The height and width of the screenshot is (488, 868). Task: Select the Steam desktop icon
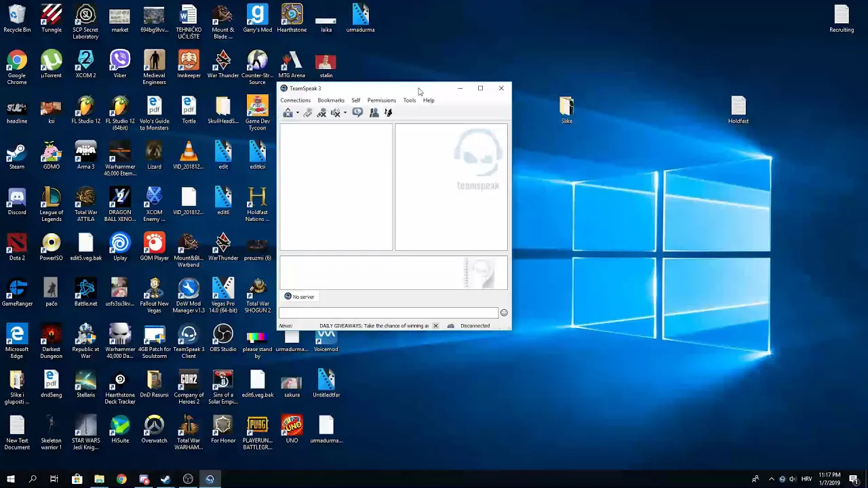pyautogui.click(x=17, y=156)
